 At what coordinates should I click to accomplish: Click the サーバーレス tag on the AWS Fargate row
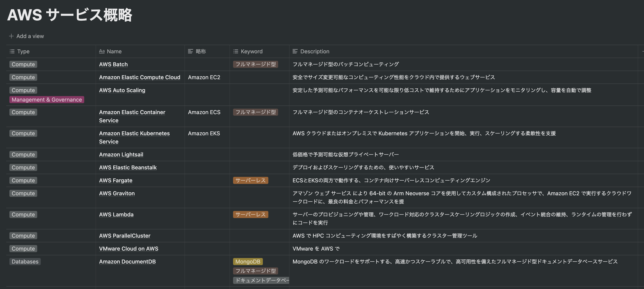tap(251, 180)
